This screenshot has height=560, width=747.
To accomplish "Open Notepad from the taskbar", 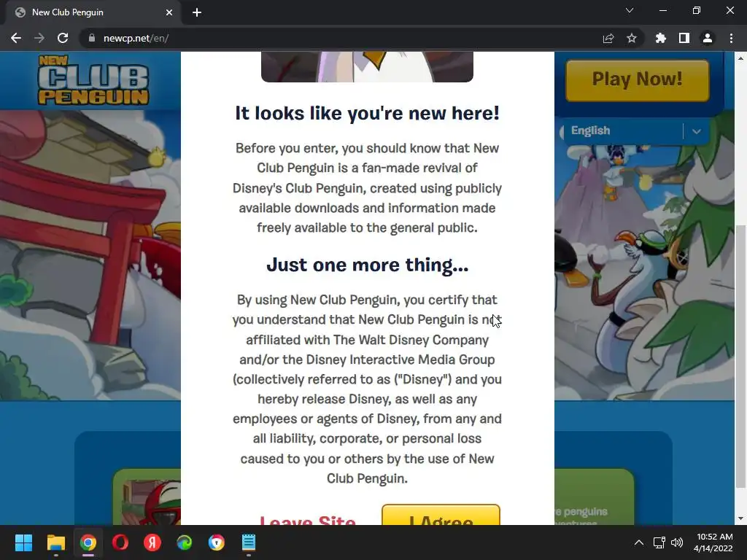I will point(249,542).
